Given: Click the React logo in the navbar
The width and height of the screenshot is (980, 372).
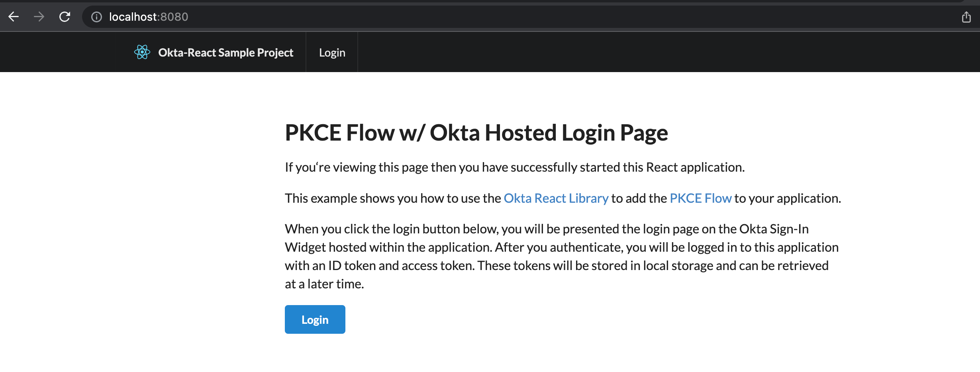Looking at the screenshot, I should (x=142, y=52).
